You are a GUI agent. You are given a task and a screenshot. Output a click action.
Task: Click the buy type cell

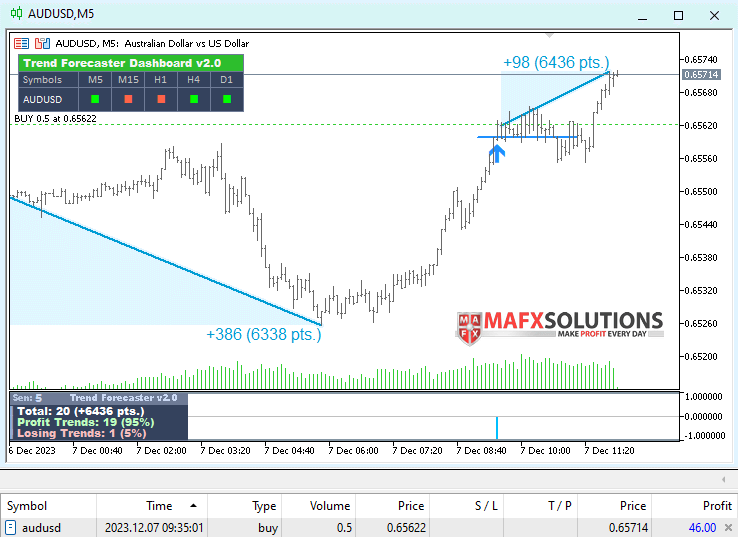[268, 528]
